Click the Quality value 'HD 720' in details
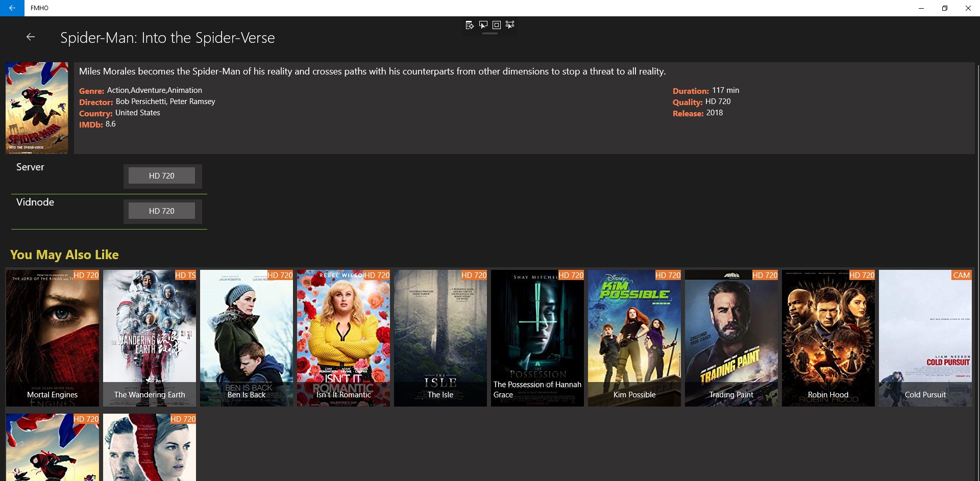Image resolution: width=980 pixels, height=481 pixels. [718, 102]
